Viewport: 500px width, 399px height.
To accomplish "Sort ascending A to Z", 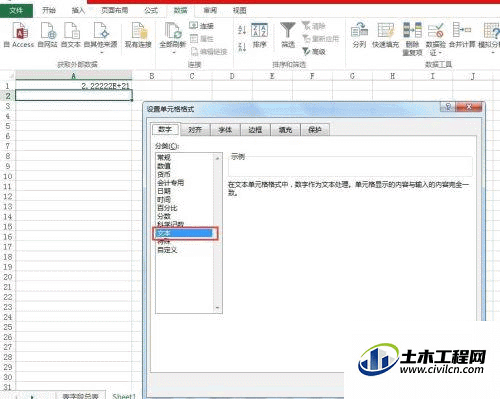I will [x=242, y=30].
